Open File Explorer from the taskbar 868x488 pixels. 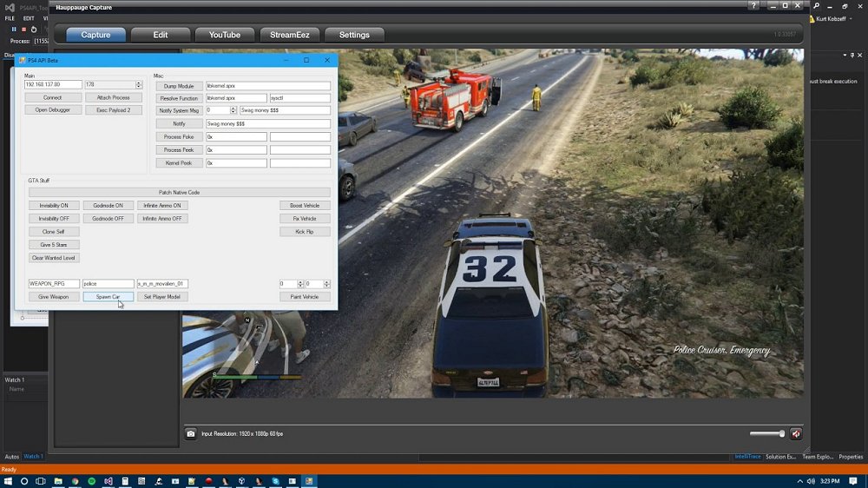(x=58, y=481)
